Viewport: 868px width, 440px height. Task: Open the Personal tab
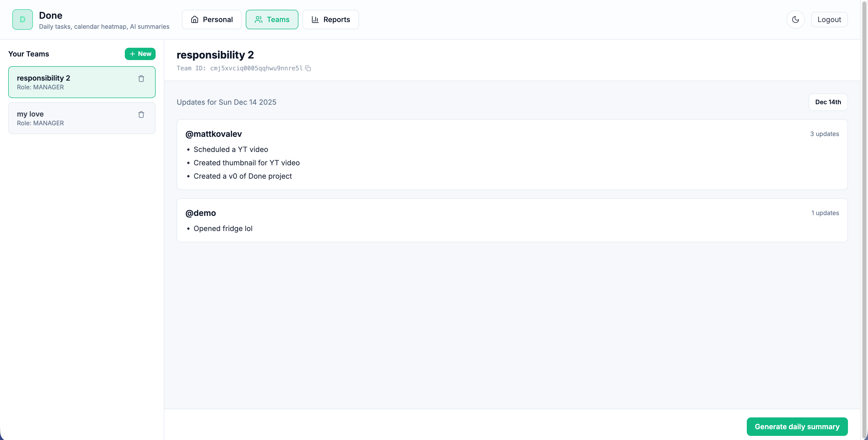tap(212, 20)
